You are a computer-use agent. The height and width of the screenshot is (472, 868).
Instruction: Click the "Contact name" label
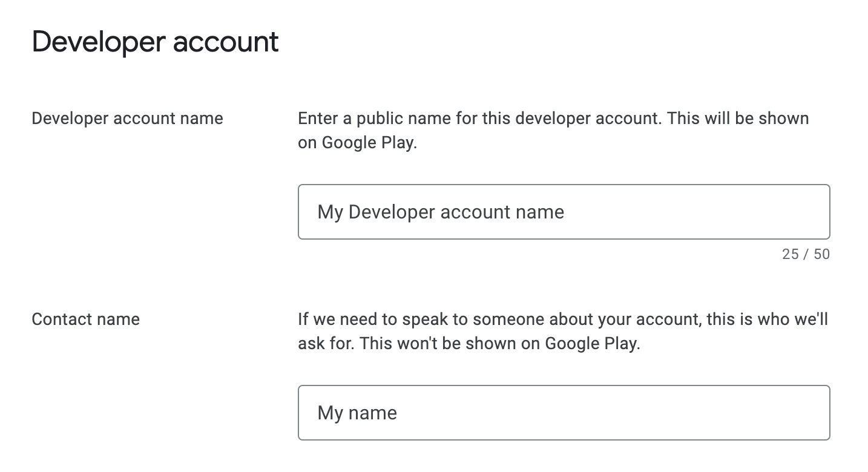click(85, 319)
